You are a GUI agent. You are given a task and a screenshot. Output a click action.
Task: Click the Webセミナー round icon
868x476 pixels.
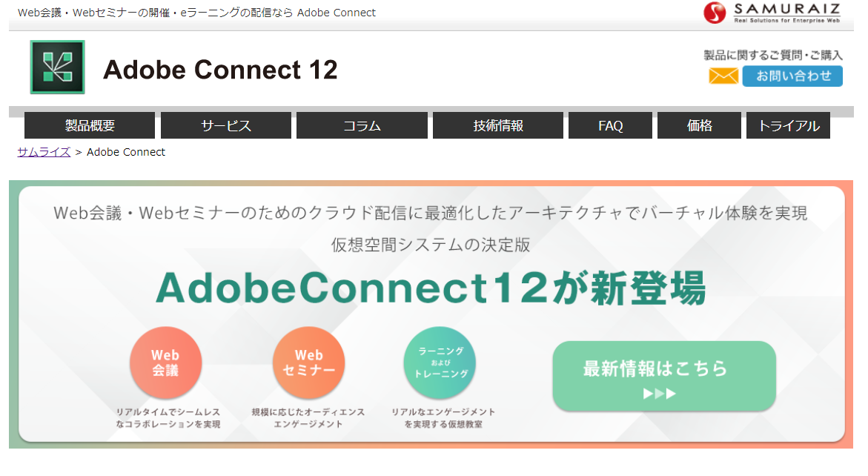pos(309,363)
